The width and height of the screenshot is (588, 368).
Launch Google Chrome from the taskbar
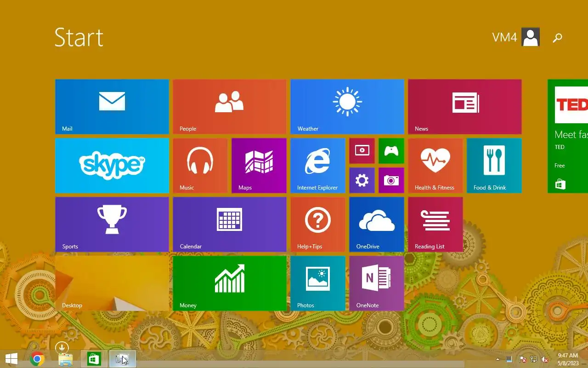(x=37, y=359)
